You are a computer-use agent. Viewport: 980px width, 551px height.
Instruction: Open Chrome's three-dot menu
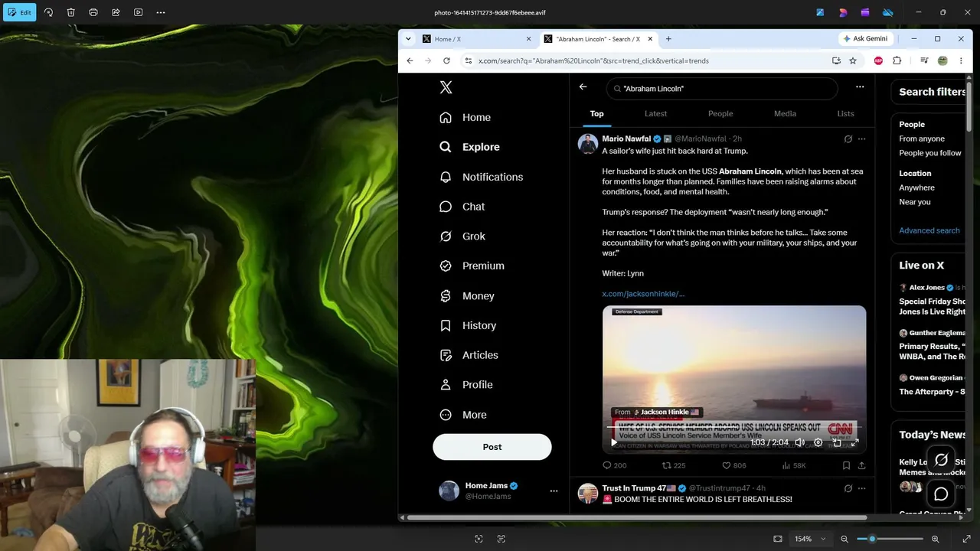pyautogui.click(x=961, y=60)
